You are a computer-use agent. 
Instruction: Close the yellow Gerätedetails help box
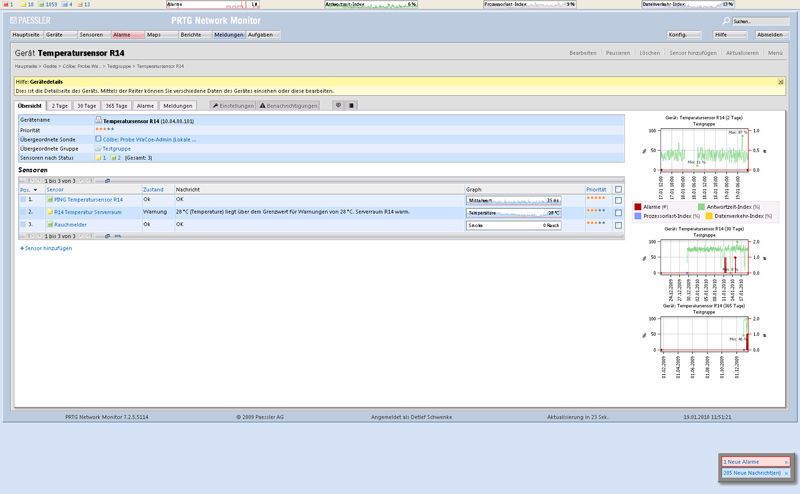pos(778,81)
